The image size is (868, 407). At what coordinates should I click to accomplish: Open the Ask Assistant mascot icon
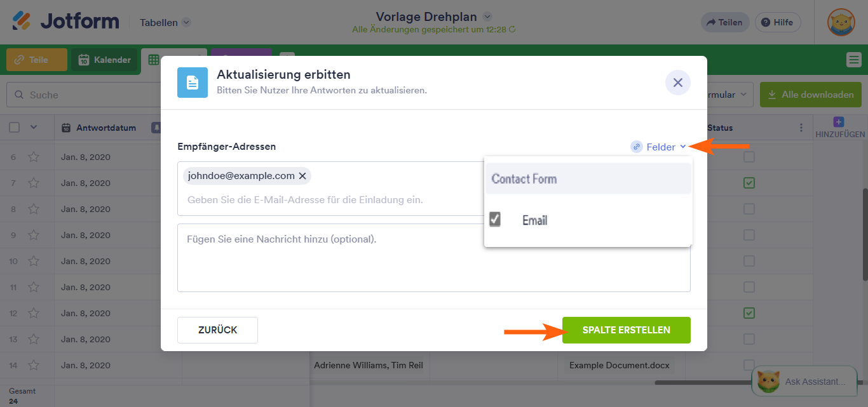coord(768,381)
